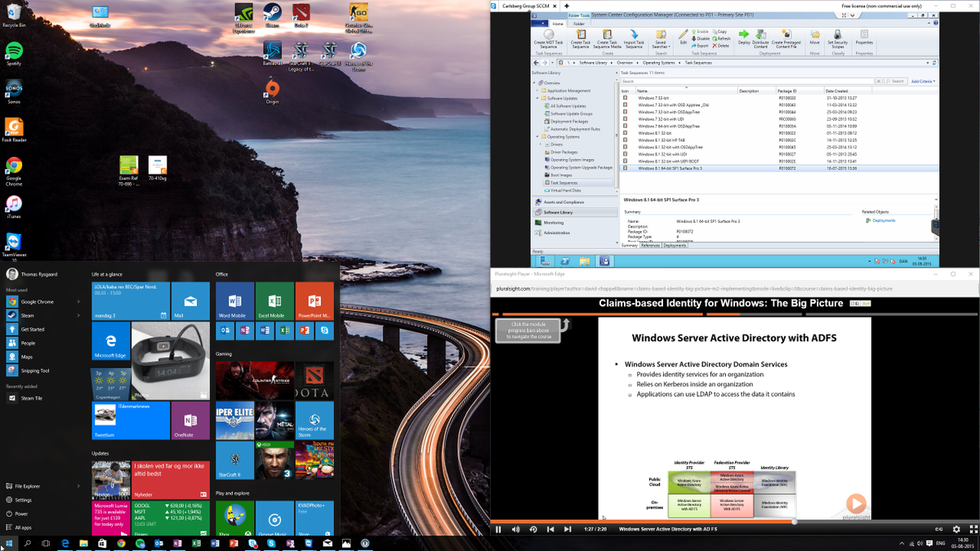The width and height of the screenshot is (980, 551).
Task: Skip to previous clip in Pluralsight player
Action: [x=551, y=529]
